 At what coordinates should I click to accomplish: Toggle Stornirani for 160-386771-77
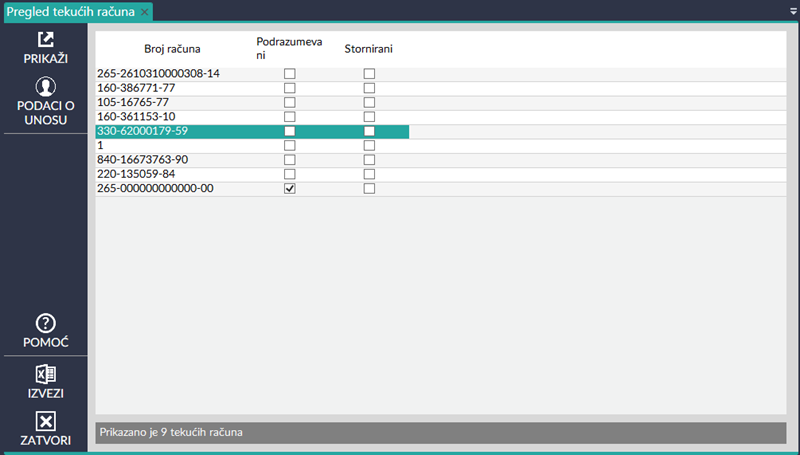pos(369,88)
